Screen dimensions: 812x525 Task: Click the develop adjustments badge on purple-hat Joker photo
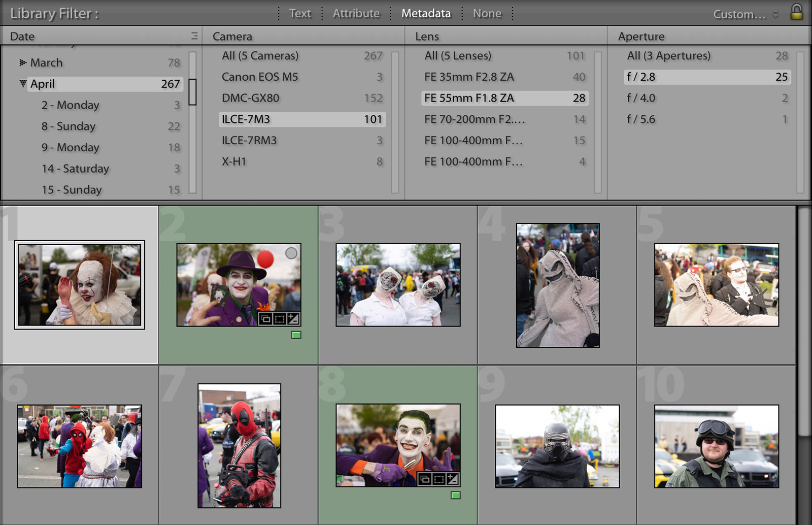point(293,319)
